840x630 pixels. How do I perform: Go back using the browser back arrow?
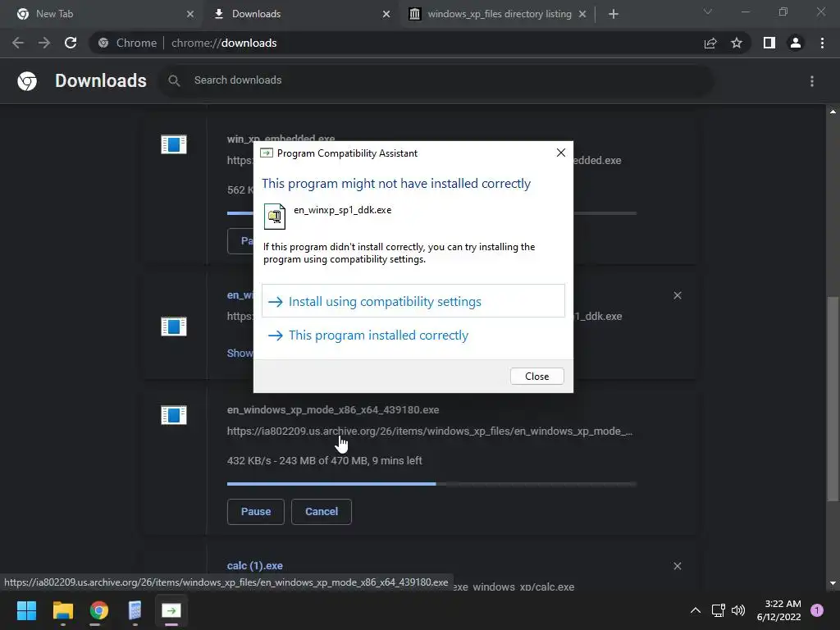point(18,43)
